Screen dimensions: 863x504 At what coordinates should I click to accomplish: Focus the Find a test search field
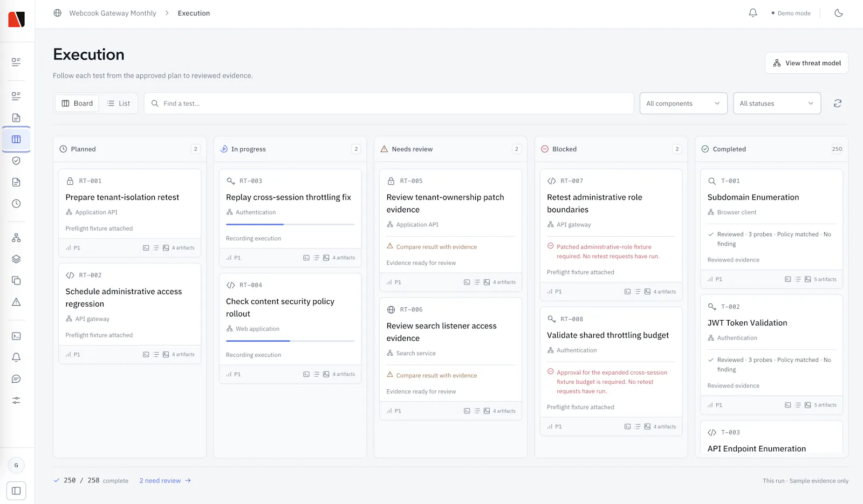(x=389, y=103)
